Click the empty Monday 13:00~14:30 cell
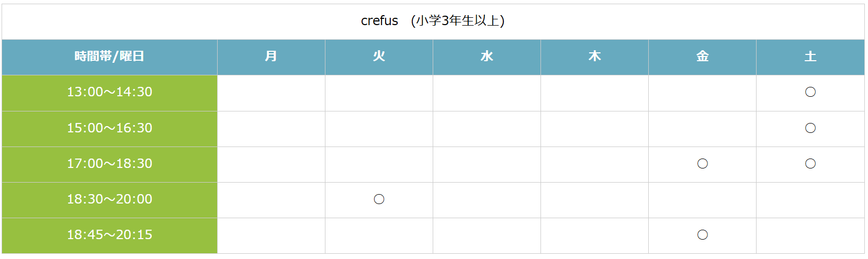 pos(271,93)
